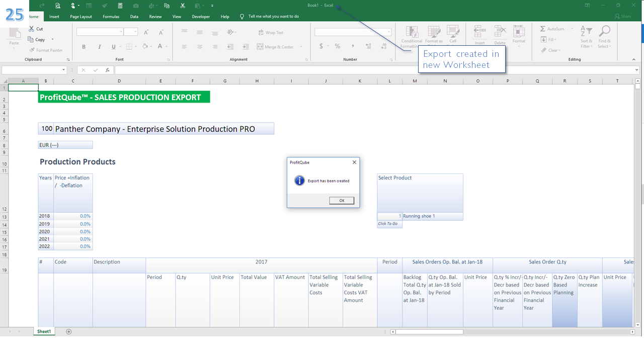
Task: Click the AutoSum sigma icon
Action: coord(543,29)
